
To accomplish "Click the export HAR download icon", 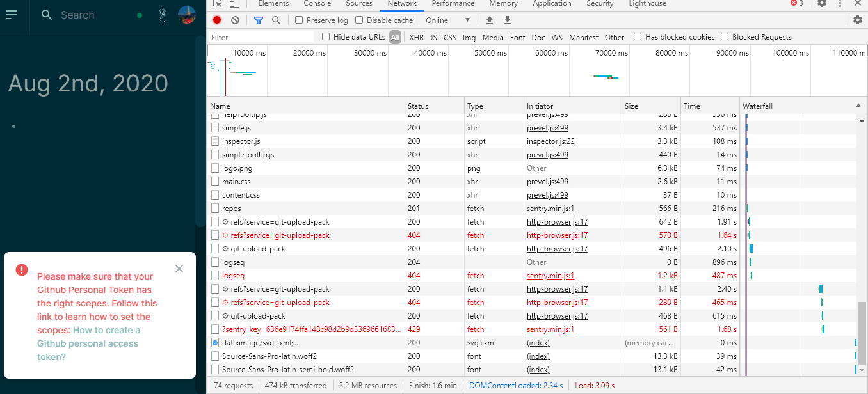I will pyautogui.click(x=508, y=20).
